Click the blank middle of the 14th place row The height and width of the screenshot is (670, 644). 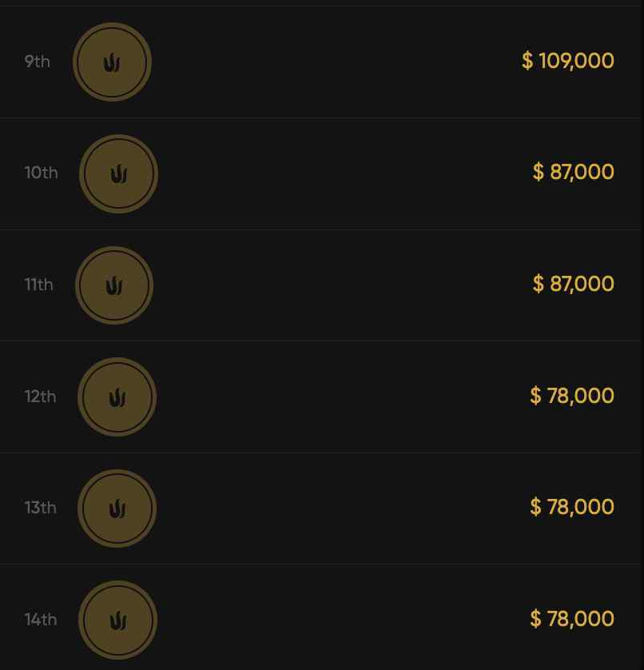[336, 620]
